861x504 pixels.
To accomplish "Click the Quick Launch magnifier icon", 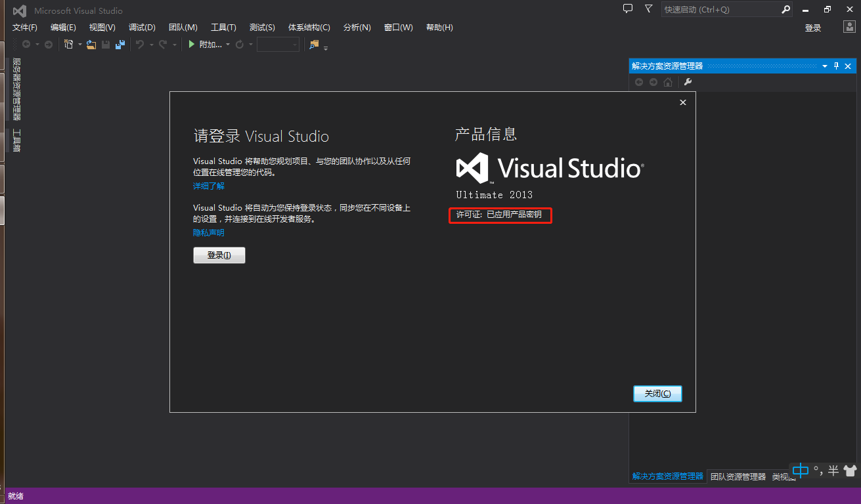I will point(785,10).
